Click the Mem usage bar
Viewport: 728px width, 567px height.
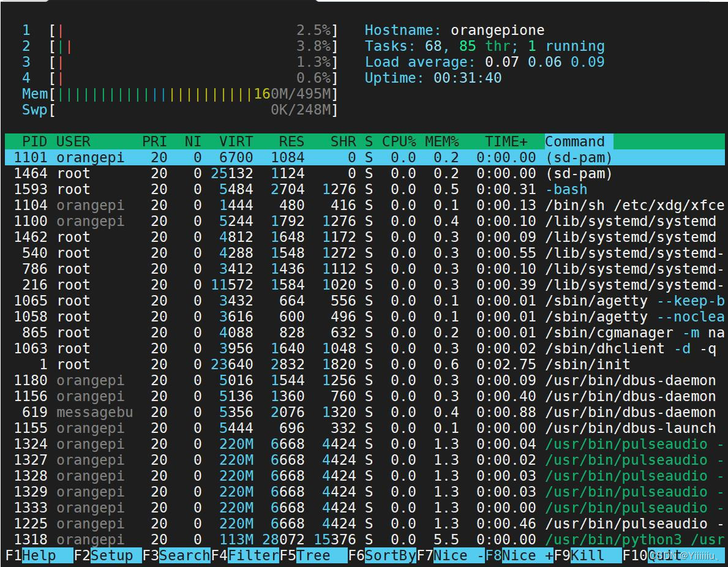[x=180, y=94]
